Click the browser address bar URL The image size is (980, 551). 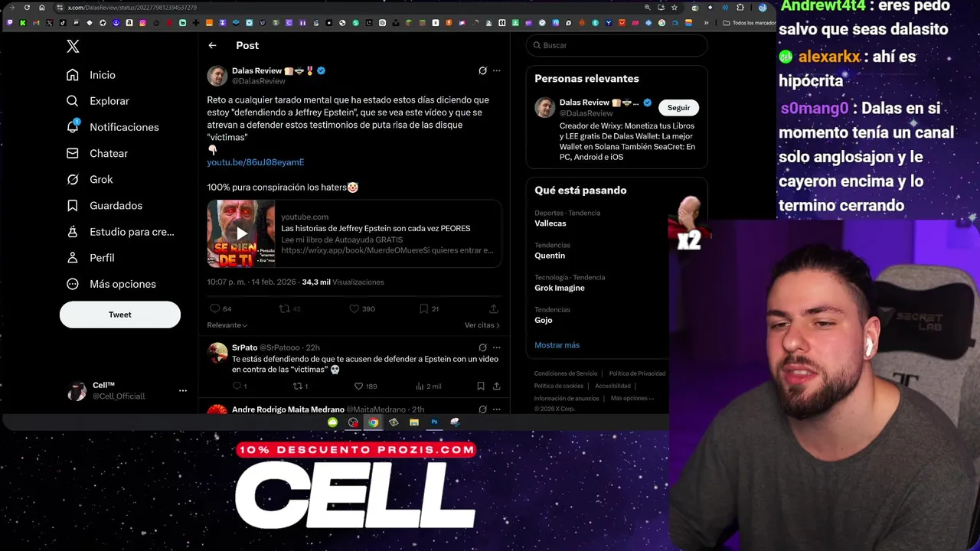coord(132,8)
